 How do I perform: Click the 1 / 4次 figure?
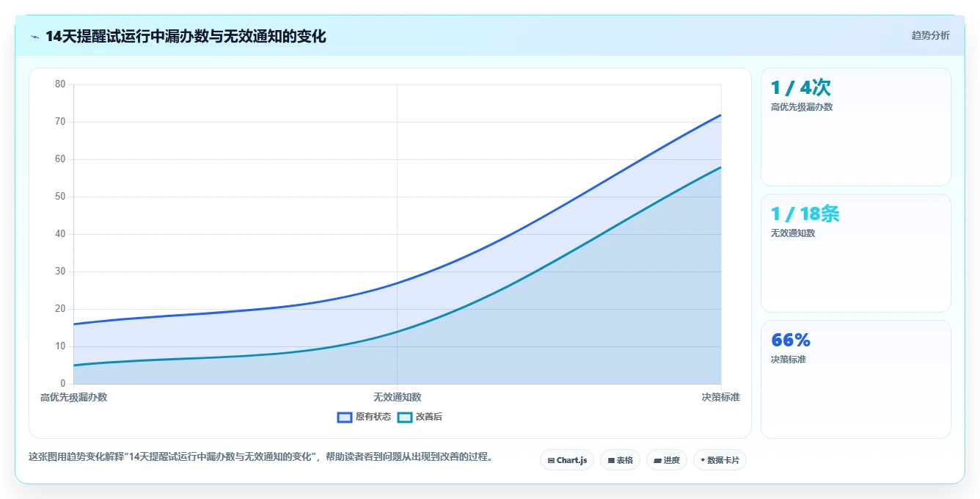coord(800,88)
